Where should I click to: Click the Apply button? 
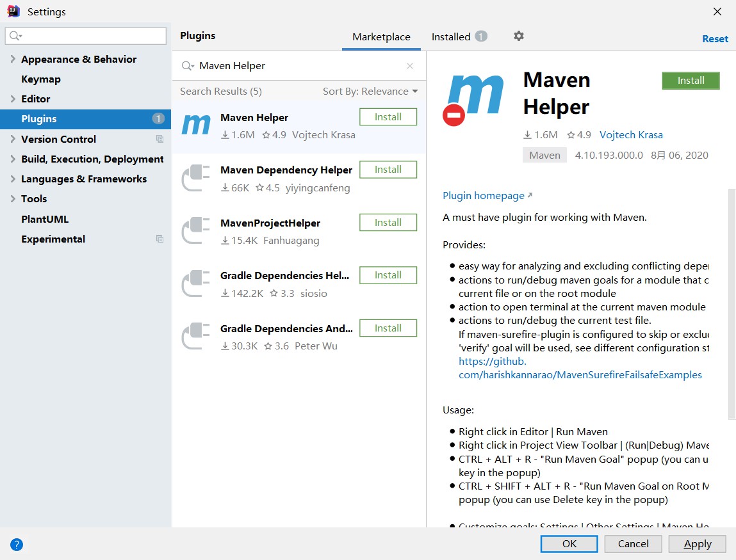click(697, 544)
